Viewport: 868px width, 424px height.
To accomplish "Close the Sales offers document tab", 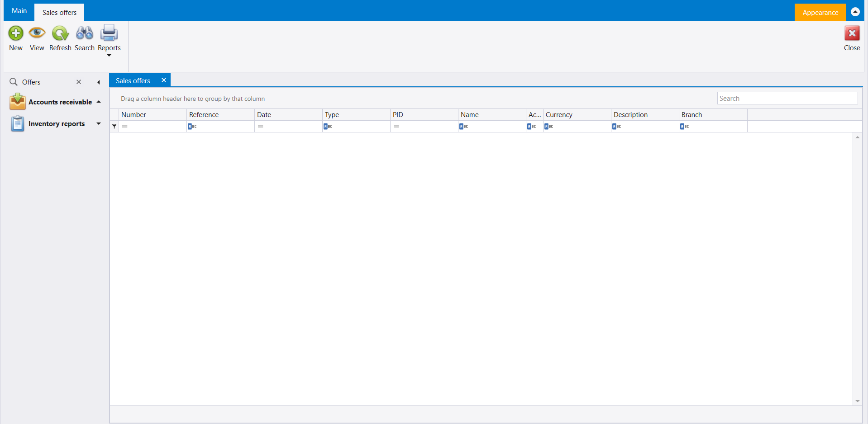I will pos(164,80).
